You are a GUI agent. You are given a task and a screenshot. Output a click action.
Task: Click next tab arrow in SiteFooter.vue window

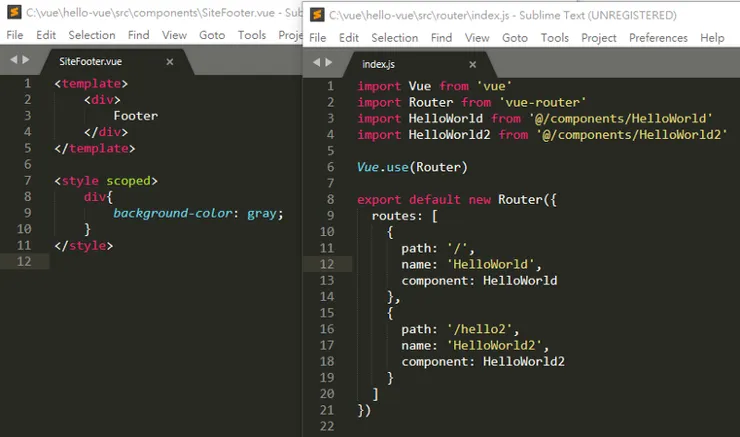click(26, 60)
